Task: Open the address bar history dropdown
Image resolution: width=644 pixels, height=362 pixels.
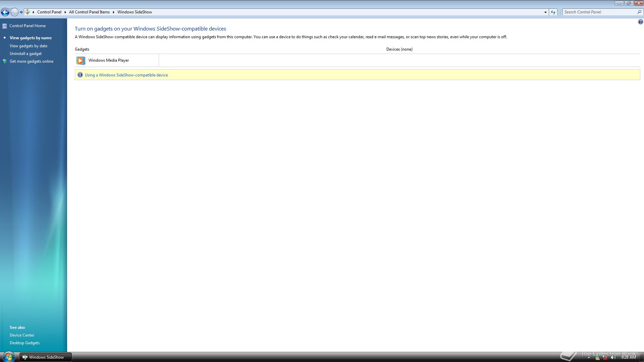Action: [x=545, y=12]
